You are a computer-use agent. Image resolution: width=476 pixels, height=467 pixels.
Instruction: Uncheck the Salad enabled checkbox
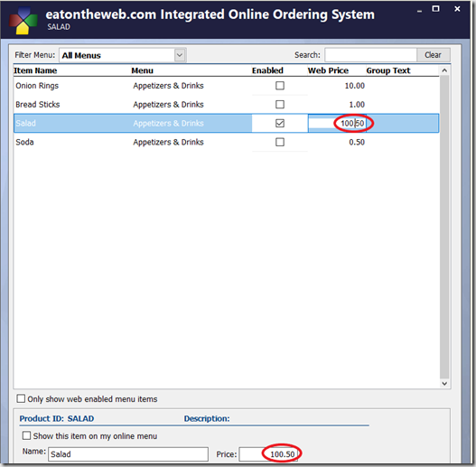(280, 123)
